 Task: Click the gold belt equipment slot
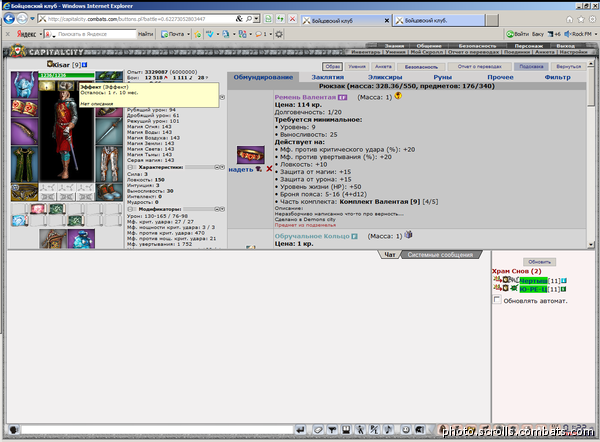[x=24, y=192]
